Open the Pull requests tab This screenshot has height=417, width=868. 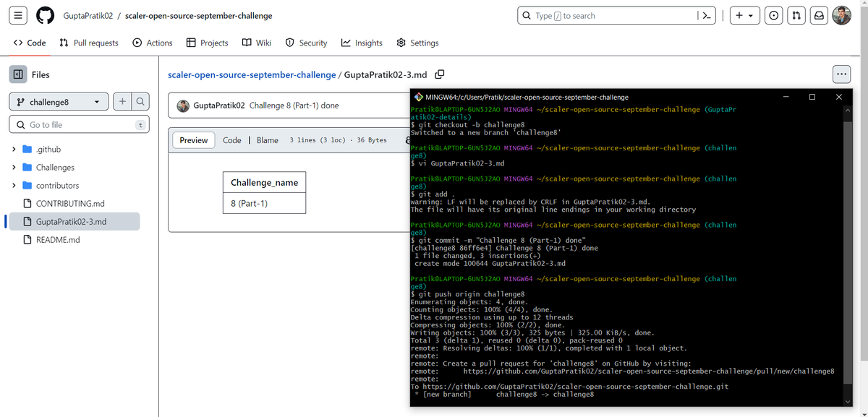coord(89,43)
